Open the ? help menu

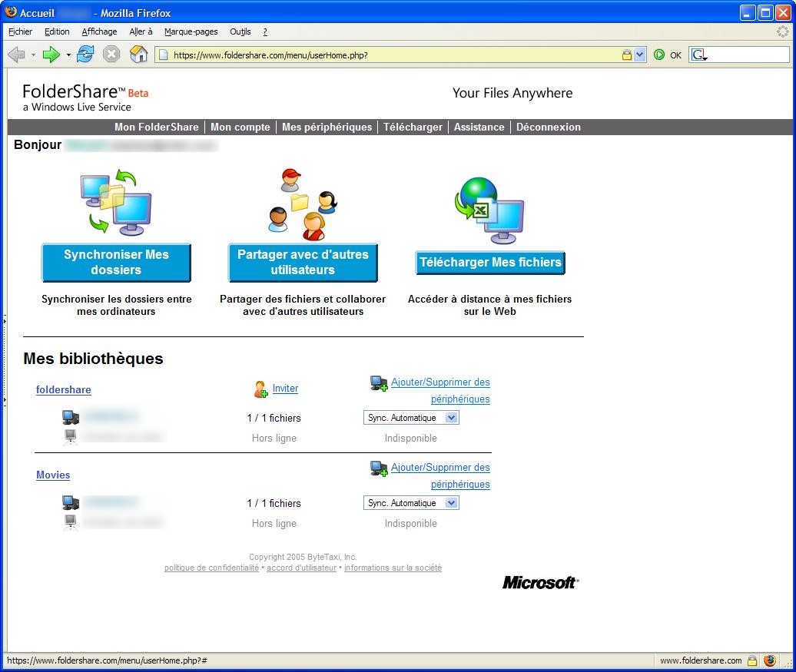pos(265,31)
